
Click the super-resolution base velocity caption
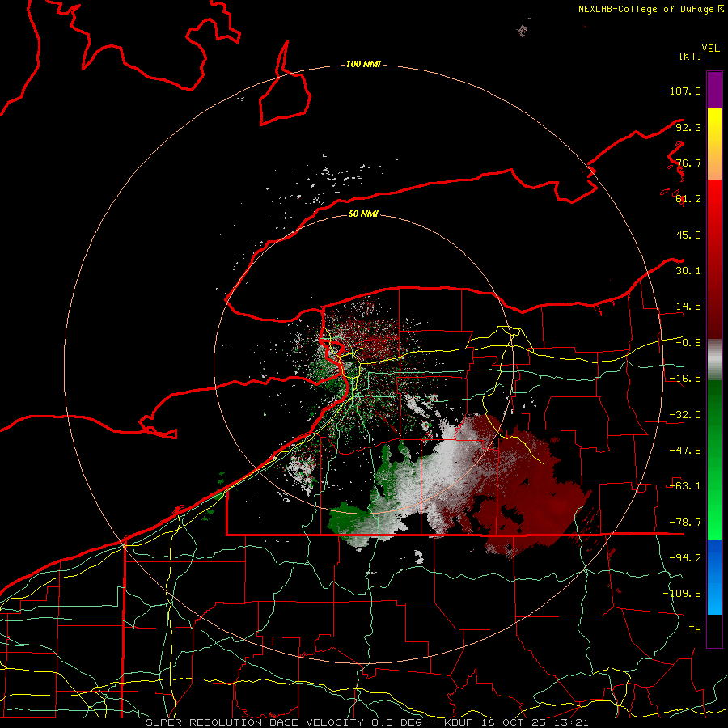pyautogui.click(x=367, y=722)
